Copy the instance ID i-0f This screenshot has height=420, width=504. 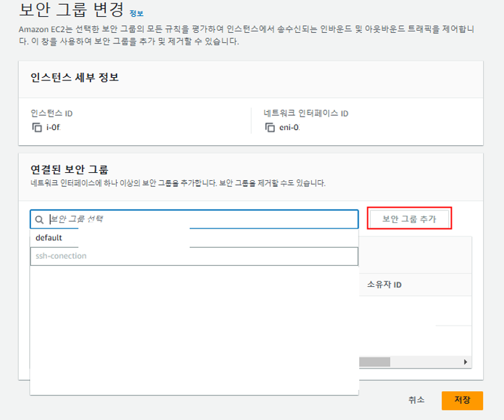point(37,127)
